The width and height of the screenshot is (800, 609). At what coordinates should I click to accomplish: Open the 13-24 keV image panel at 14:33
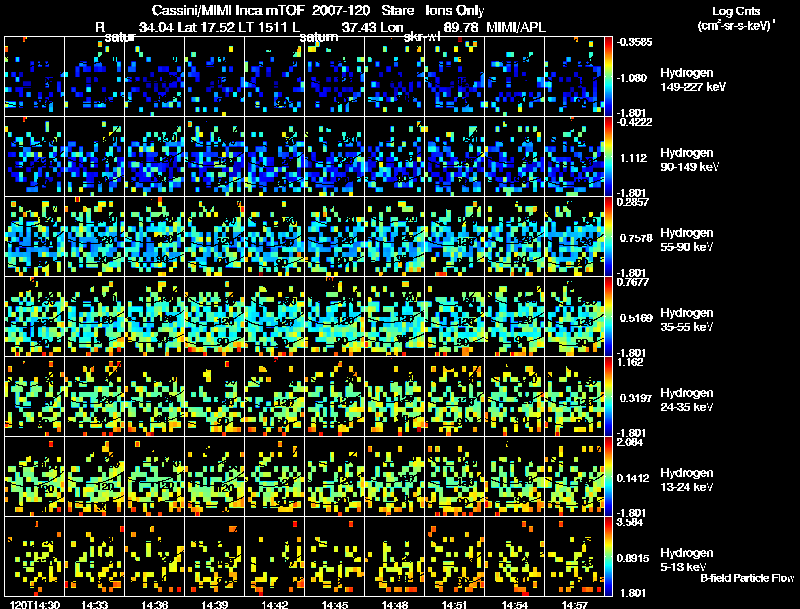pos(94,476)
